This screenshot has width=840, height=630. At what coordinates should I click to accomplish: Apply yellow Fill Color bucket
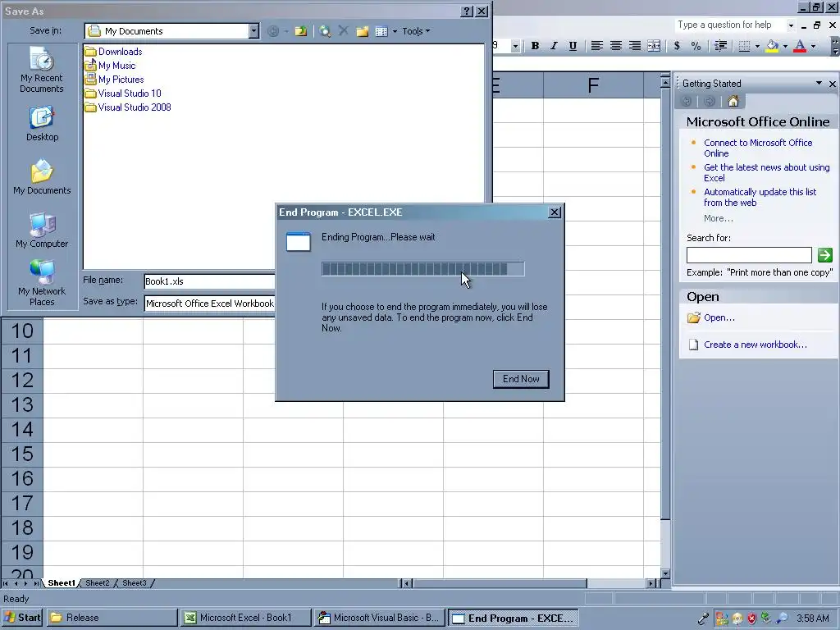[772, 46]
